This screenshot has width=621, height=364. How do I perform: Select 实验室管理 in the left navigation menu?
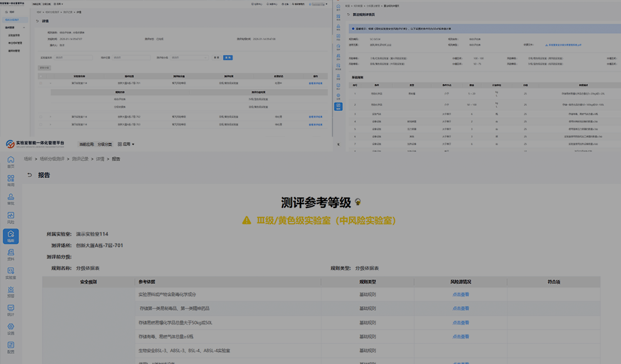tap(15, 36)
